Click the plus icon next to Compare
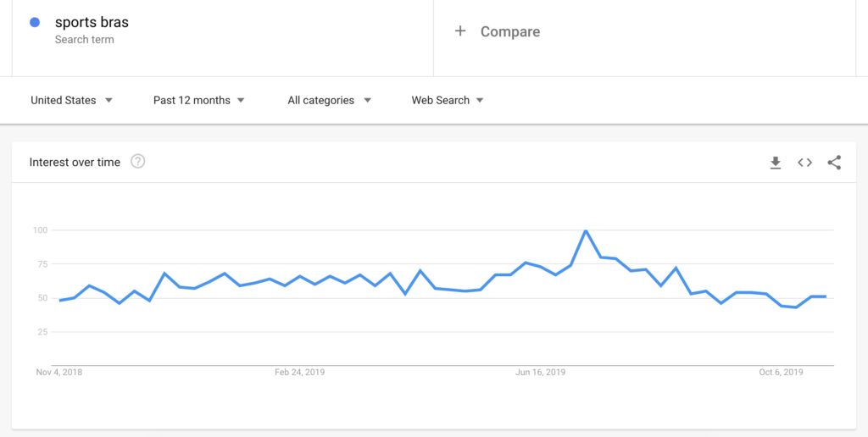The image size is (868, 437). pyautogui.click(x=460, y=31)
